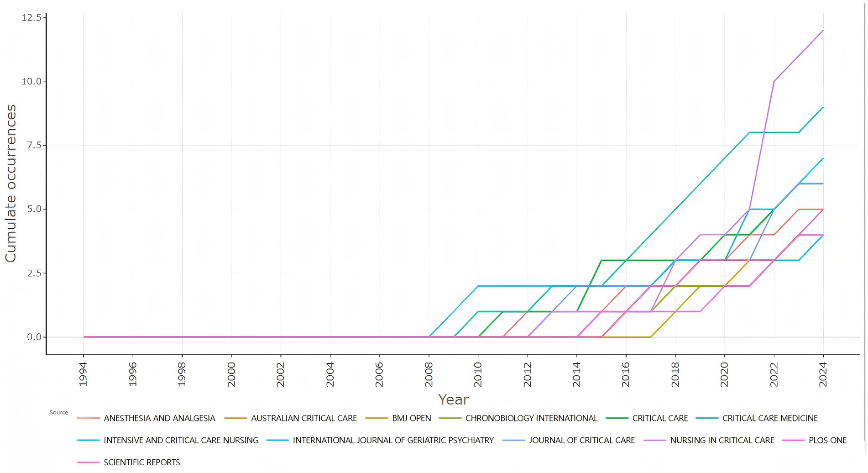868x473 pixels.
Task: Click the 1998 x-axis label
Action: click(x=182, y=374)
